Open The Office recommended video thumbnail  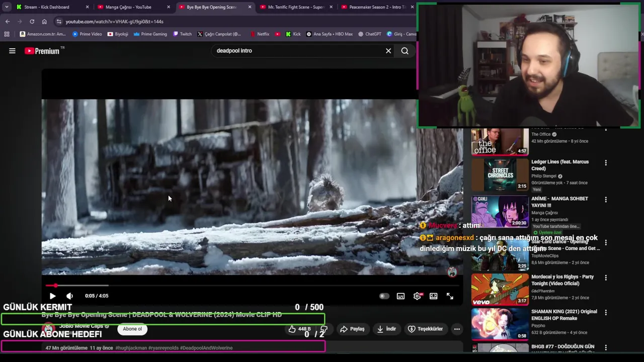coord(500,141)
